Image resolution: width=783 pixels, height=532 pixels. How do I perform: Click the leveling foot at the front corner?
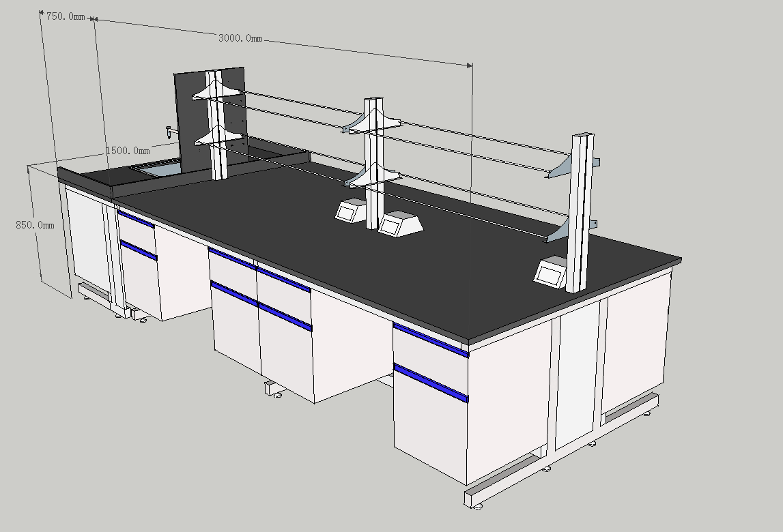click(x=478, y=505)
